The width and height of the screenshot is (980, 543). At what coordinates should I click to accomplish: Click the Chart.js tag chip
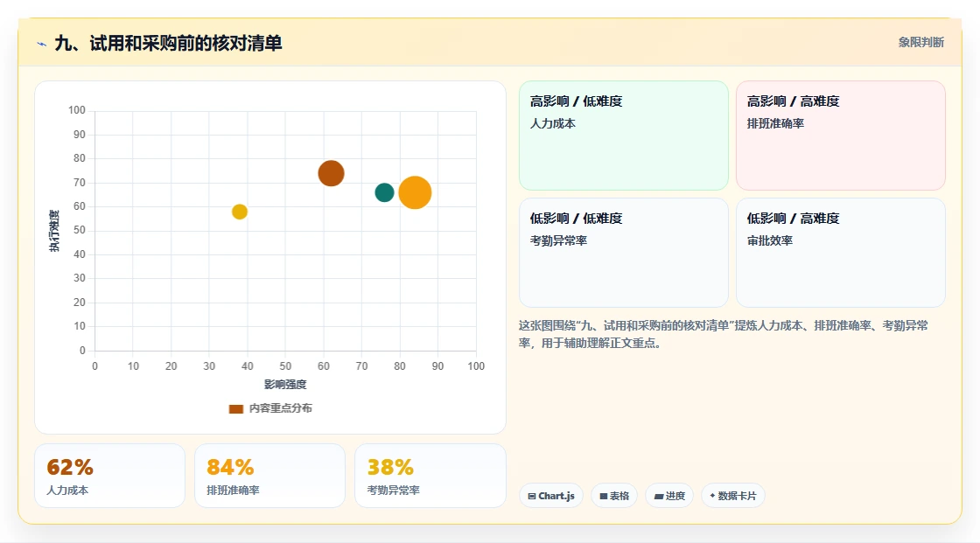click(x=551, y=496)
